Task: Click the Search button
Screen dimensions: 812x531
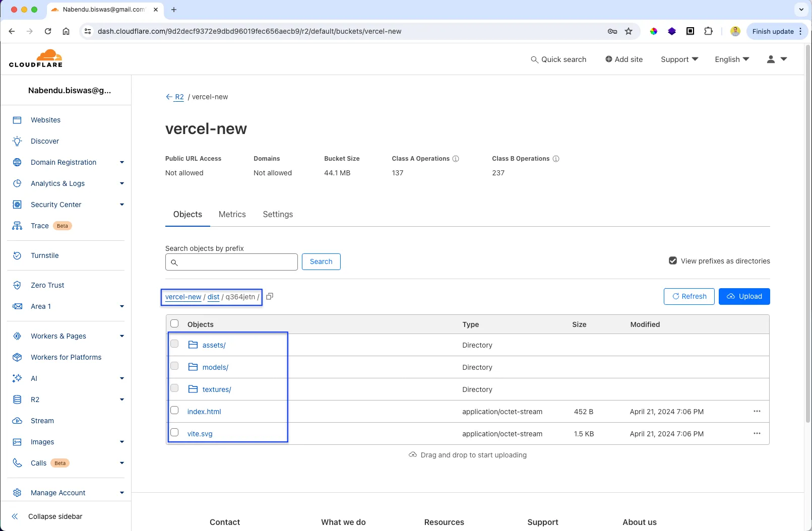Action: tap(321, 261)
